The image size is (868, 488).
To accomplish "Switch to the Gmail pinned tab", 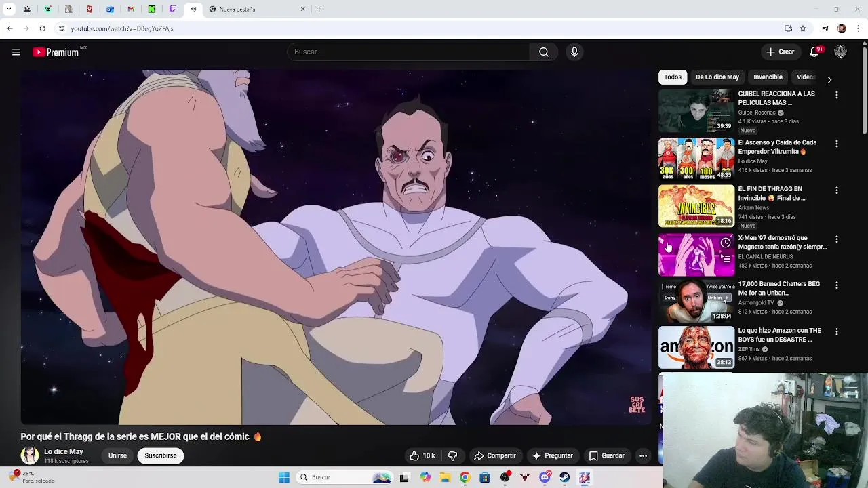I will tap(131, 9).
